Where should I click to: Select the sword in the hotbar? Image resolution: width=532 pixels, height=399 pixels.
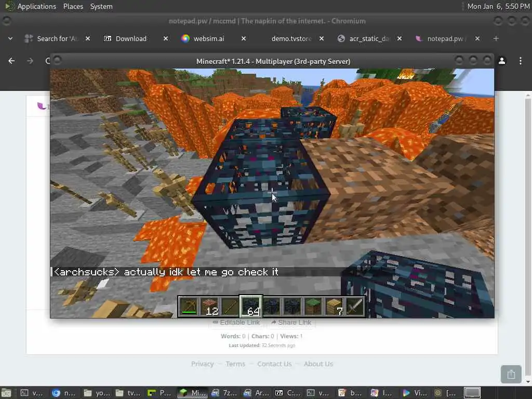[354, 307]
